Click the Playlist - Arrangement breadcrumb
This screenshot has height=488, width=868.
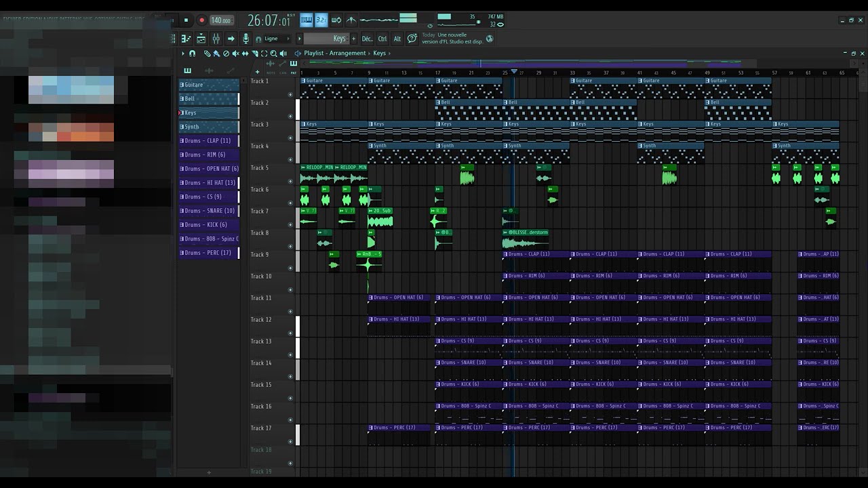(x=335, y=54)
